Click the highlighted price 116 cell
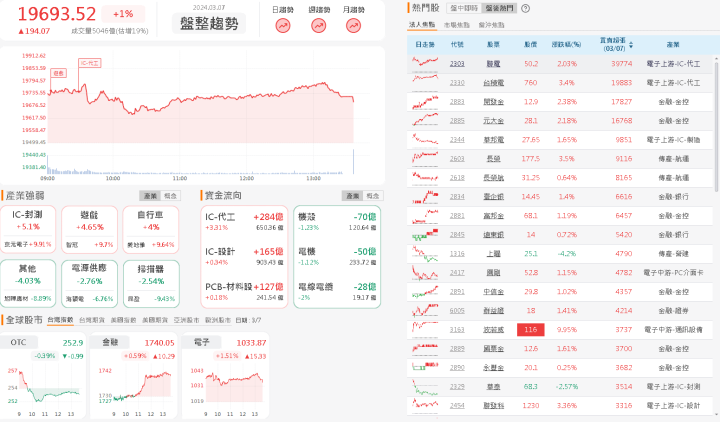The image size is (720, 422). coord(531,329)
